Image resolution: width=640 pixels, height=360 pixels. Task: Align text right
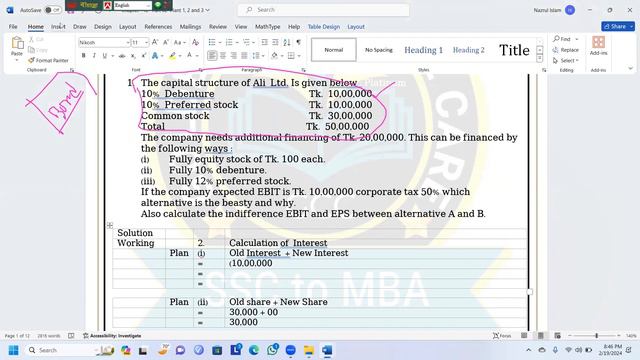coord(233,56)
